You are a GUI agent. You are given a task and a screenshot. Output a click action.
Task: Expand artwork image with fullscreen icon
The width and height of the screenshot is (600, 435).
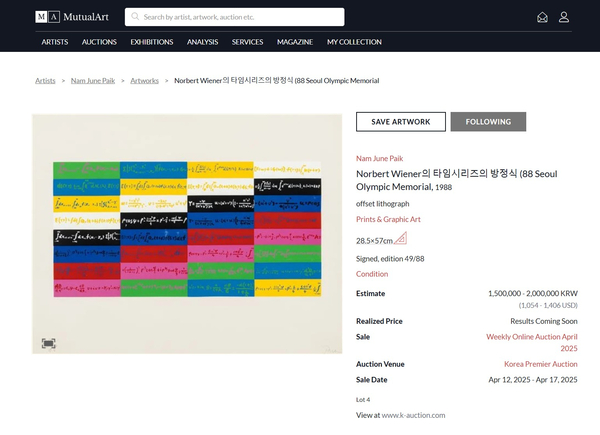[48, 343]
